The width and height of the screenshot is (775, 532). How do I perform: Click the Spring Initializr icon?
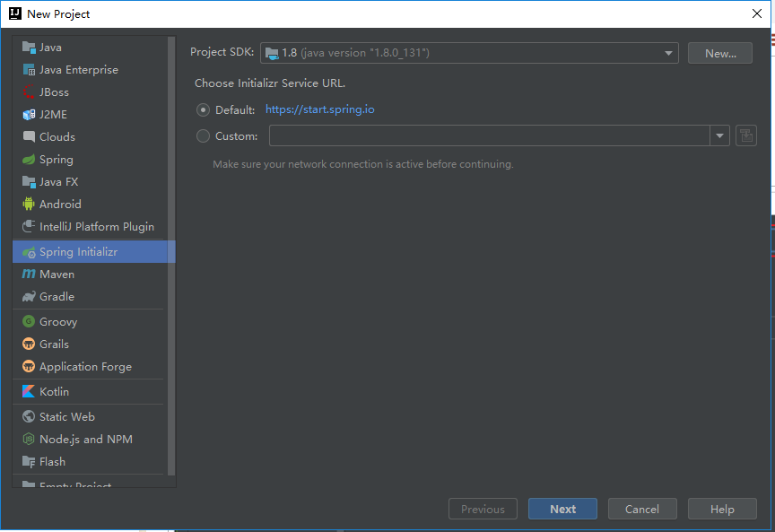click(29, 252)
